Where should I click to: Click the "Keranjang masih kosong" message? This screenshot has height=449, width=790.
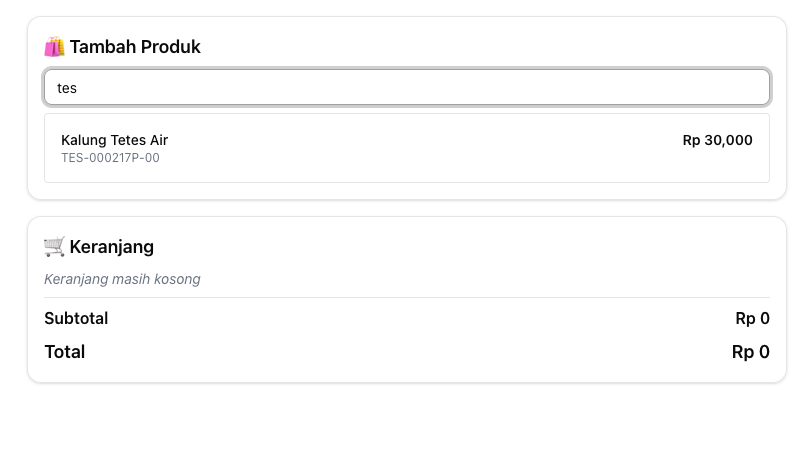tap(122, 279)
